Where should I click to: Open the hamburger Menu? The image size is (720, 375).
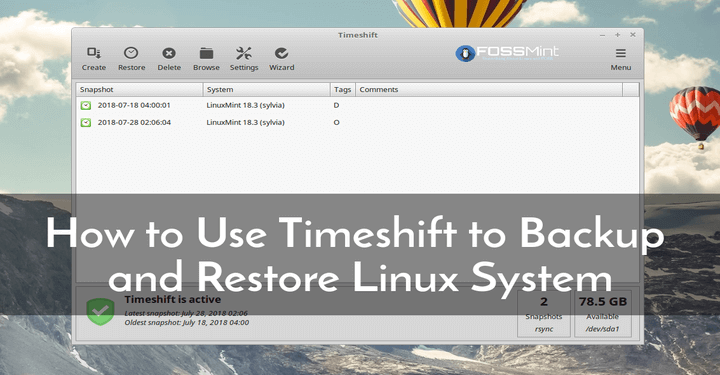pos(620,59)
